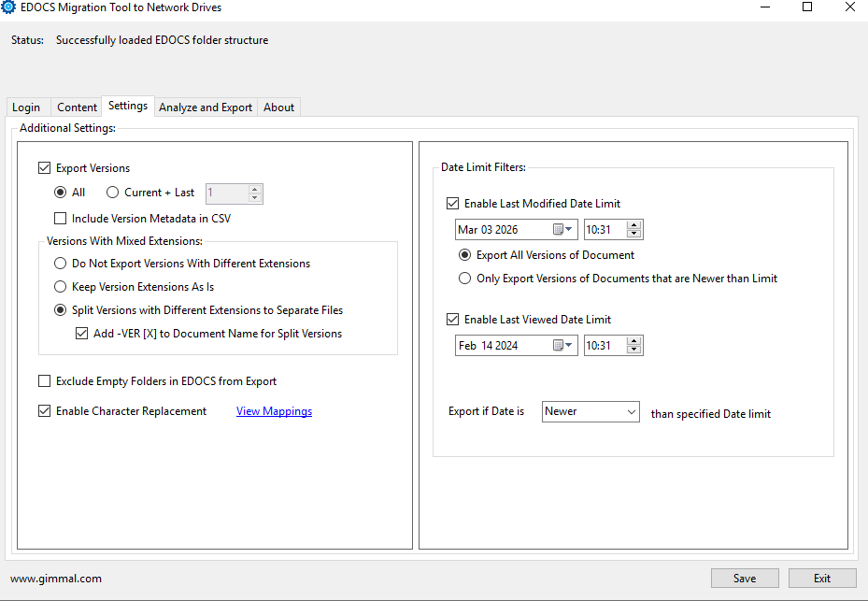
Task: Expand the Export if Date is dropdown
Action: (632, 412)
